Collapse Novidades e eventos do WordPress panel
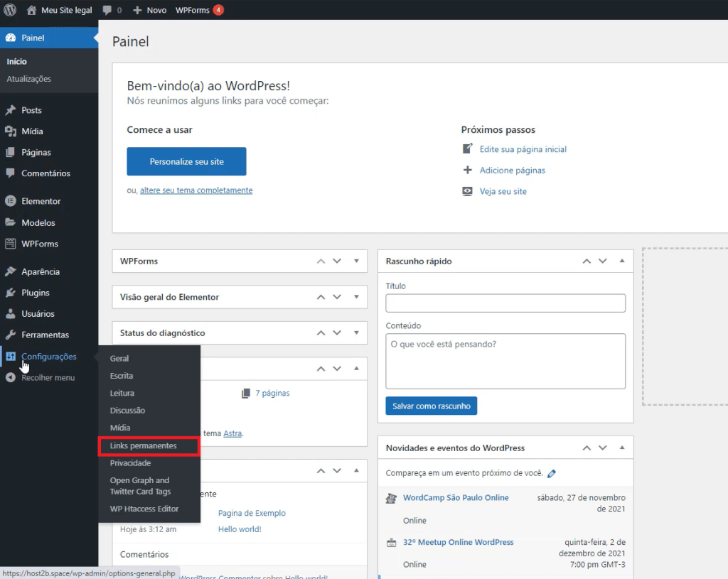The width and height of the screenshot is (728, 579). [622, 448]
